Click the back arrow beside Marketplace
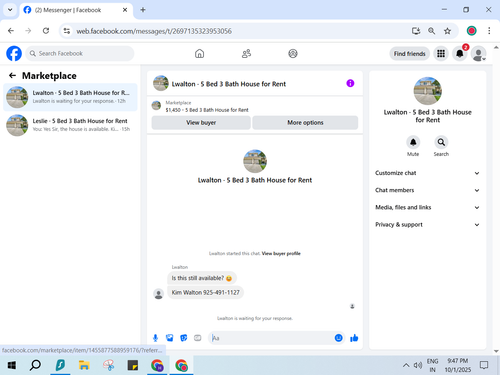The width and height of the screenshot is (500, 375). pyautogui.click(x=12, y=76)
